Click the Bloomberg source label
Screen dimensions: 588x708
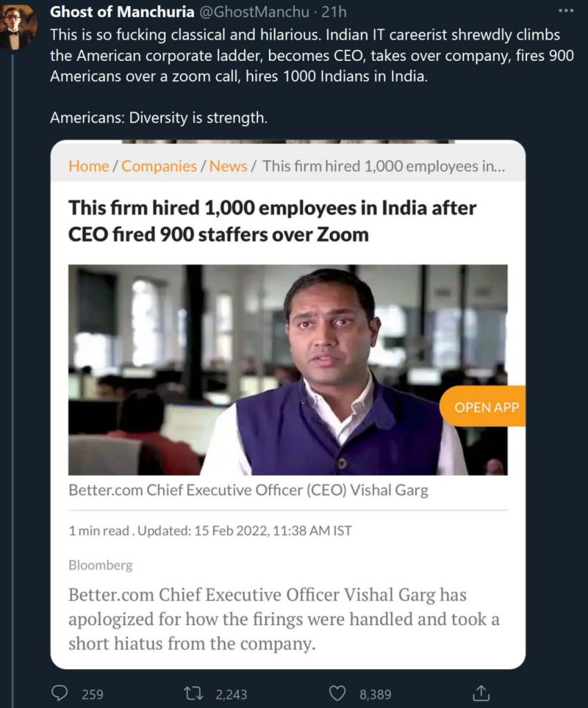pyautogui.click(x=100, y=565)
